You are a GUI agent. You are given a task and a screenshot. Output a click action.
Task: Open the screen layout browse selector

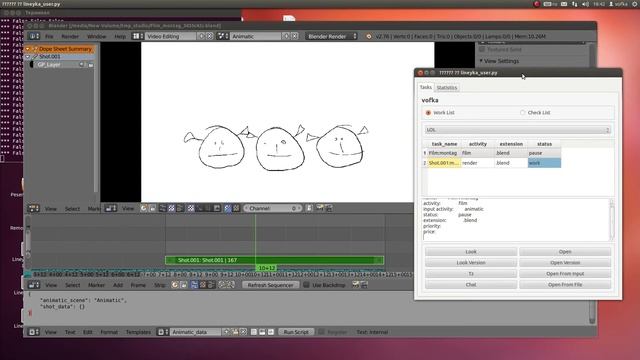[138, 36]
